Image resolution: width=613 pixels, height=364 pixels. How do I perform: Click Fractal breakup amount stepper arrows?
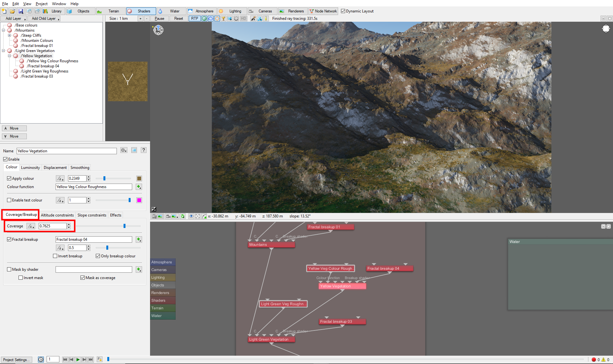click(88, 248)
